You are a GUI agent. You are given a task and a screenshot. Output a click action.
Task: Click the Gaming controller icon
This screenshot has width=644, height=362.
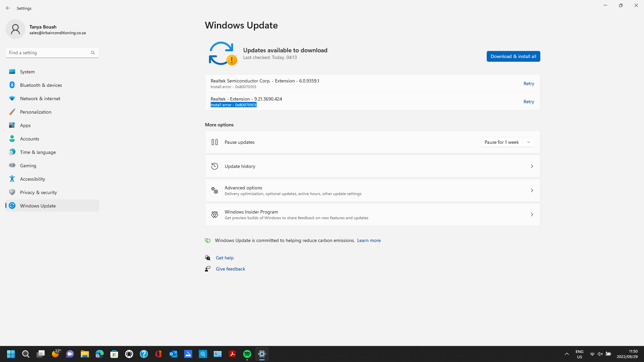(12, 165)
